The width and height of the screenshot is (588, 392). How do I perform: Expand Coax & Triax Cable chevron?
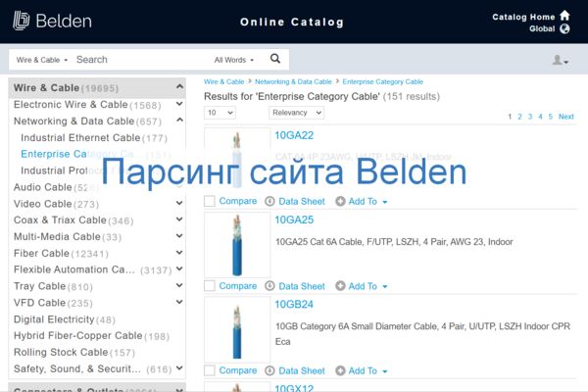click(x=179, y=220)
